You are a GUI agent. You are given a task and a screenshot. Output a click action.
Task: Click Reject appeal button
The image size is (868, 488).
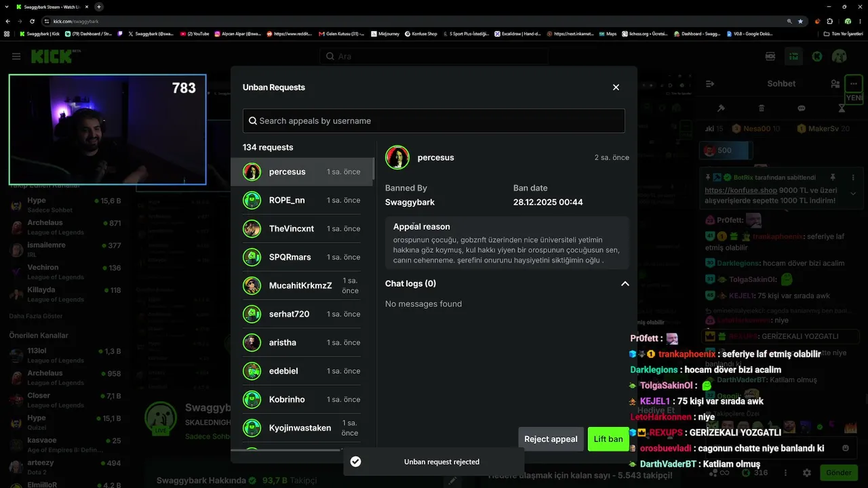tap(551, 439)
